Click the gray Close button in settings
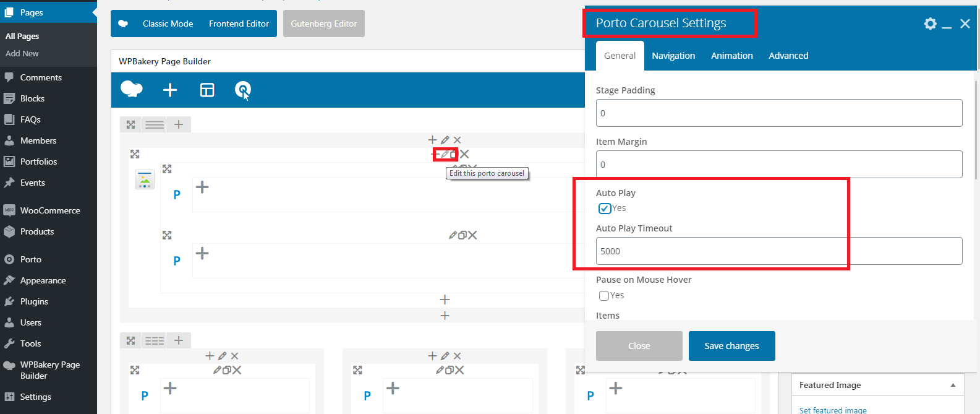The image size is (980, 414). click(639, 346)
